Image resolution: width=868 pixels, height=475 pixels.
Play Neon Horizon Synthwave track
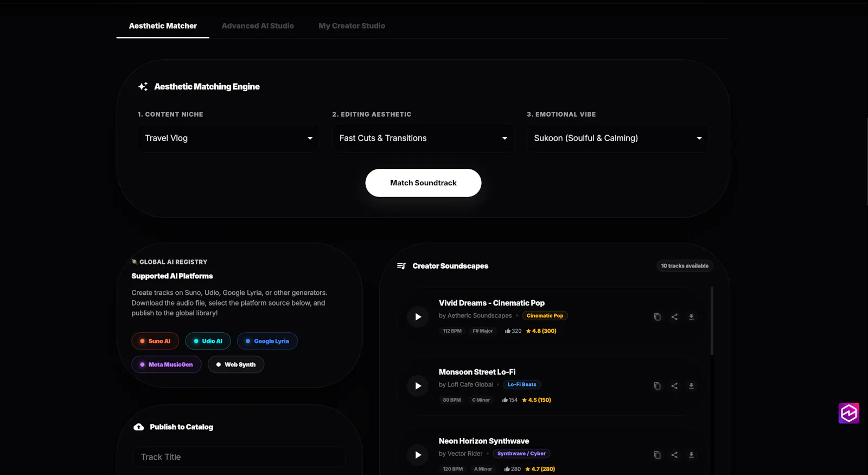(x=418, y=455)
